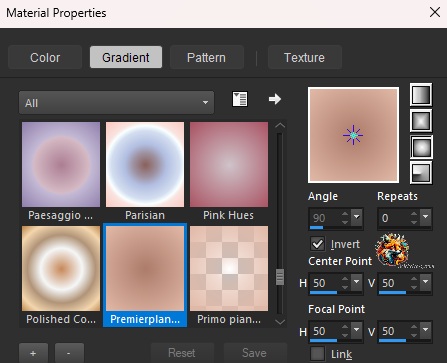Image resolution: width=447 pixels, height=363 pixels.
Task: Open Center Point V dropdown arrow
Action: [426, 283]
